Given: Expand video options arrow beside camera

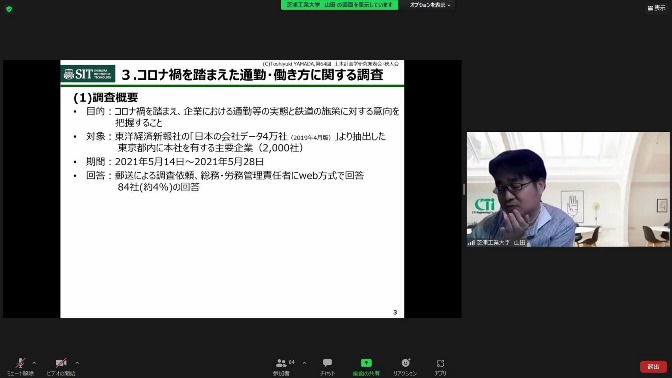Looking at the screenshot, I should click(77, 363).
